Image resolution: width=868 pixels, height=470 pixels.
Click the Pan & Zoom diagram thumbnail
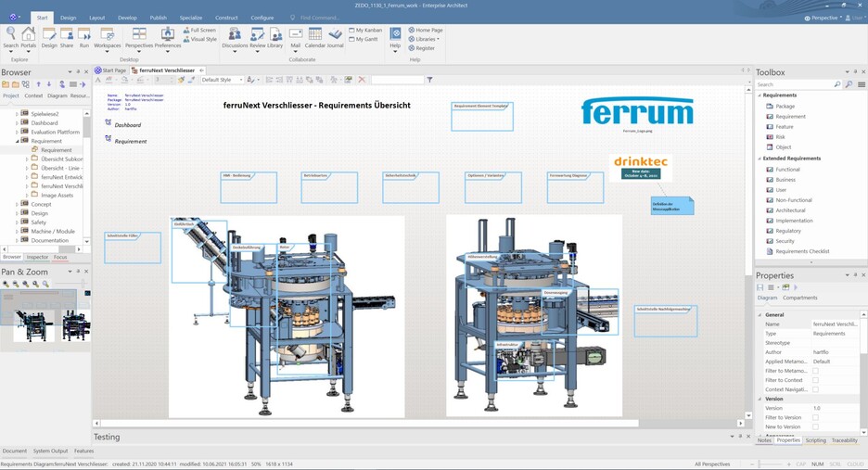coord(45,320)
